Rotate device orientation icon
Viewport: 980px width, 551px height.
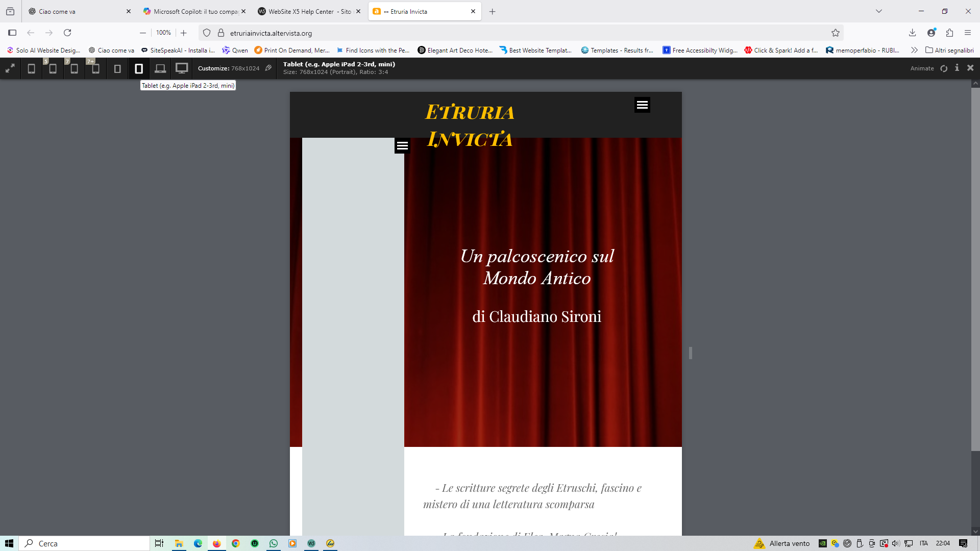(944, 68)
